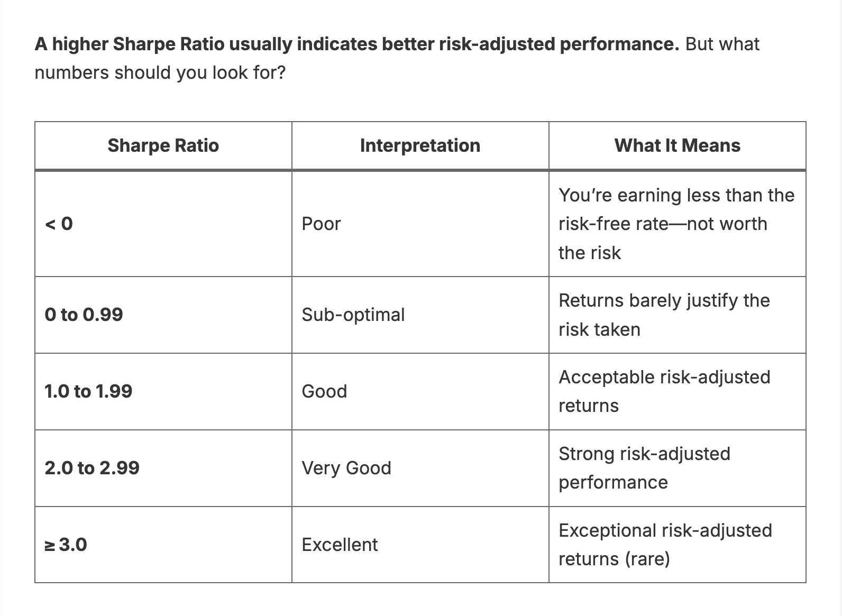Select the 'Very Good' cell
Screen dimensions: 842x616
(346, 468)
